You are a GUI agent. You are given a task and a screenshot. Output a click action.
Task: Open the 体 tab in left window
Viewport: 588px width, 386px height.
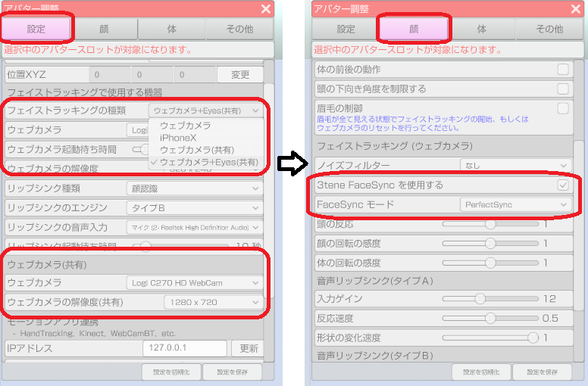(x=172, y=29)
